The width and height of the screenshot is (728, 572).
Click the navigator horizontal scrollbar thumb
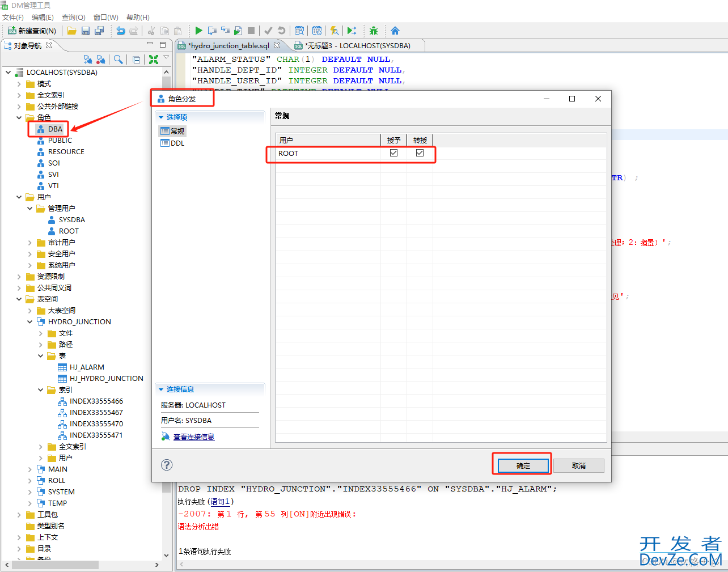coord(56,565)
